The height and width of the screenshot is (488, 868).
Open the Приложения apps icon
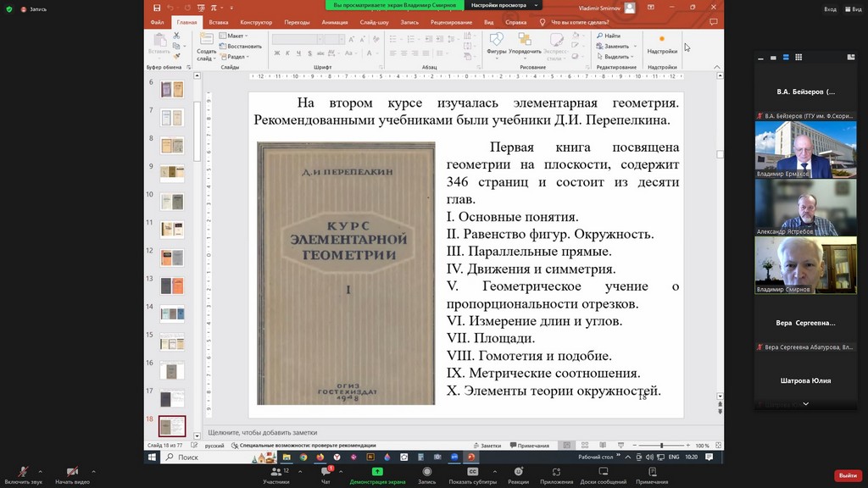tap(557, 474)
